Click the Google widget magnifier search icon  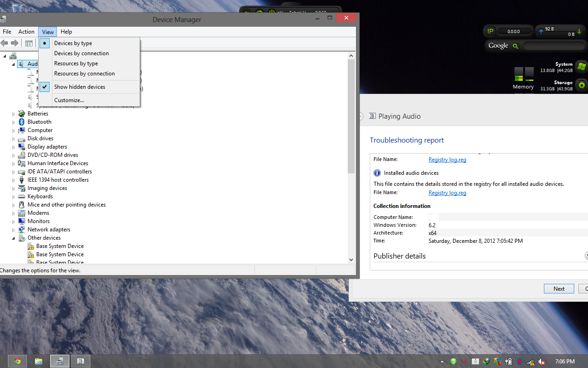[515, 46]
